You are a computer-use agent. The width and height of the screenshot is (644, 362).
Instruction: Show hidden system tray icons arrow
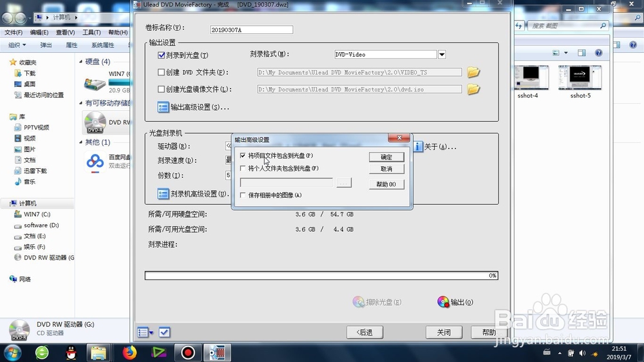tap(560, 353)
